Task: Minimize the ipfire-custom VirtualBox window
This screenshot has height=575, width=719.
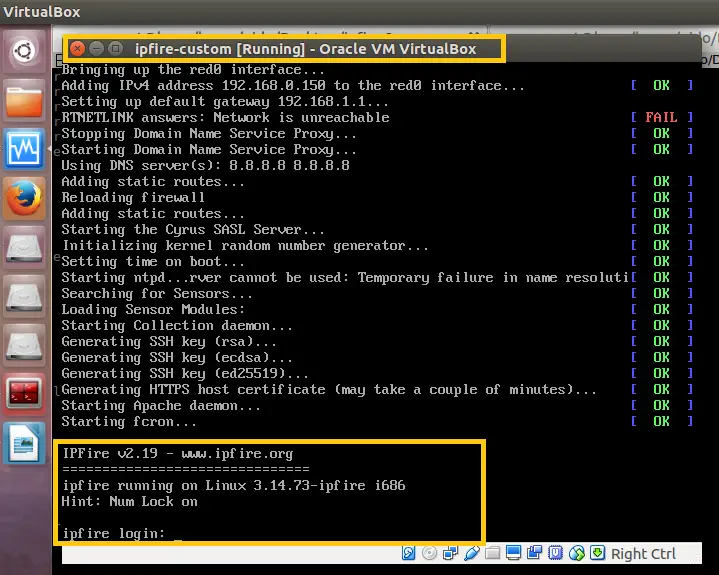Action: pos(96,48)
